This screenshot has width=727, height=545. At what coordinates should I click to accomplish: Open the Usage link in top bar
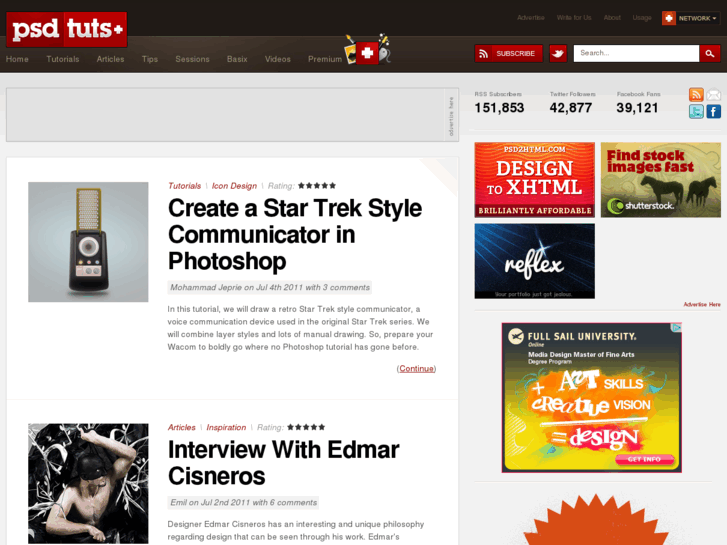(x=642, y=18)
